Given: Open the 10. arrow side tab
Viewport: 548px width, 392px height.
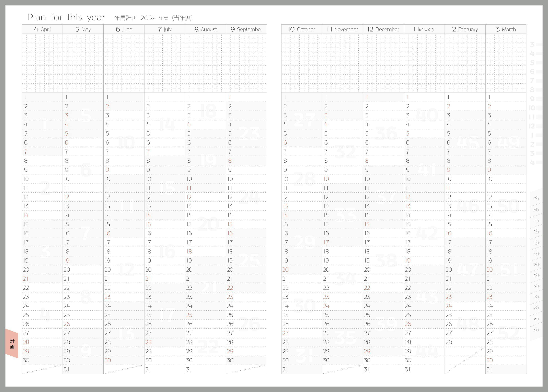Looking at the screenshot, I should [x=536, y=254].
